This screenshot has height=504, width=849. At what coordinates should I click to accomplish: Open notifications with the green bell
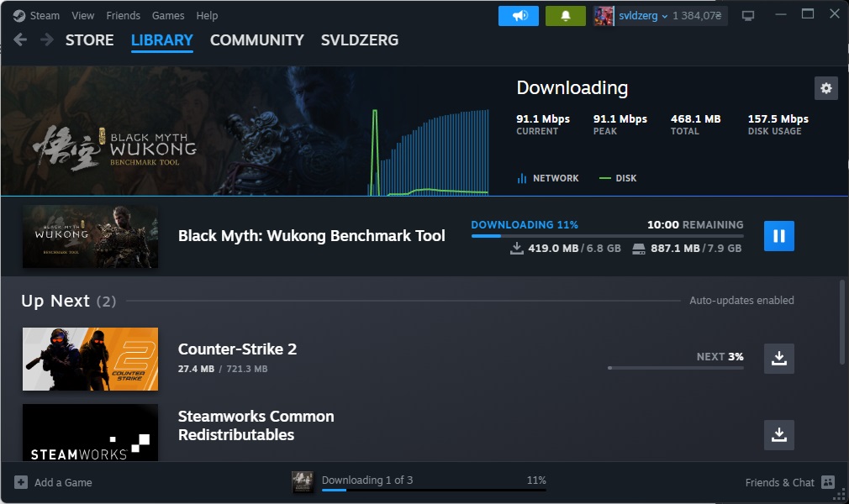(565, 16)
